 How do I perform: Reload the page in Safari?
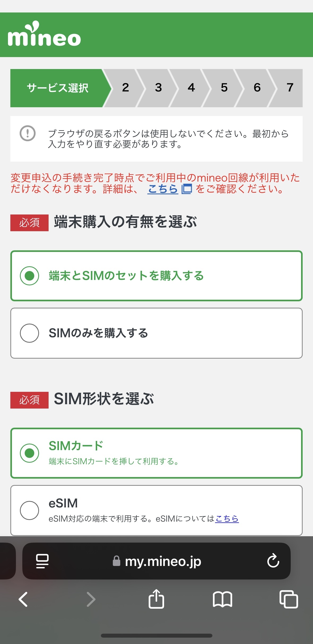[x=273, y=561]
